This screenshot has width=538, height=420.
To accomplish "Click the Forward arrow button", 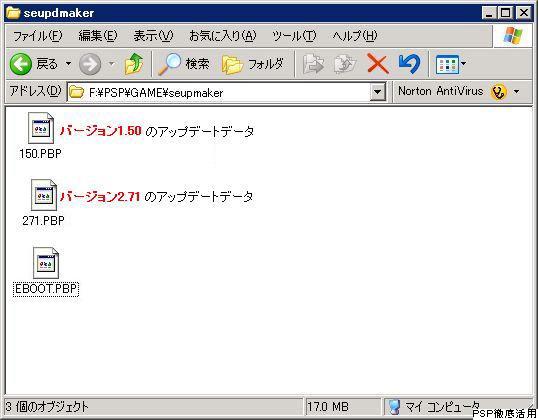I will tap(90, 64).
